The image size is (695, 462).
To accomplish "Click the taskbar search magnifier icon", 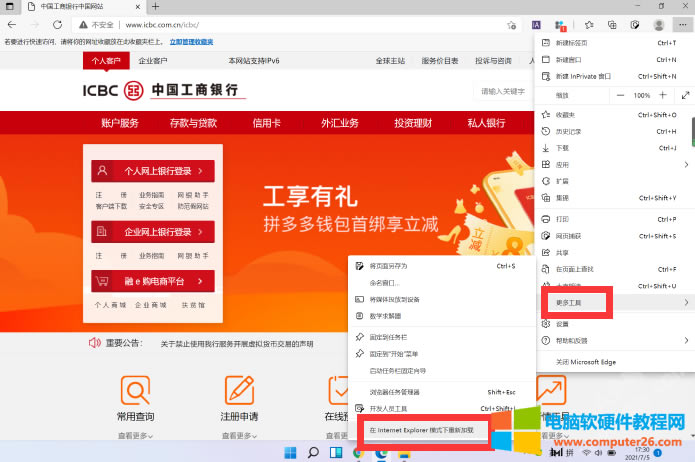I will [x=313, y=453].
